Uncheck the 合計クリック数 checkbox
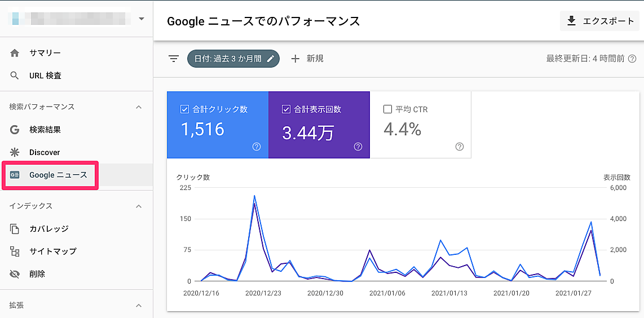Screen dimensions: 644x318 184,109
